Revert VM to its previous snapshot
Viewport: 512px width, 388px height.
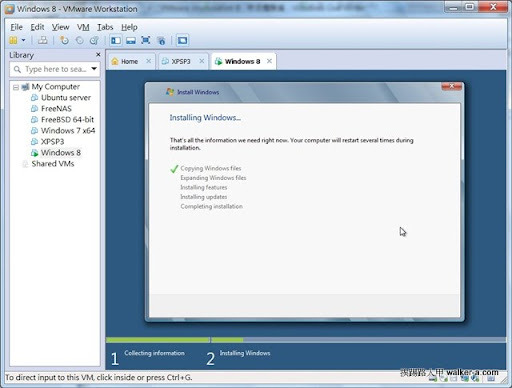79,41
